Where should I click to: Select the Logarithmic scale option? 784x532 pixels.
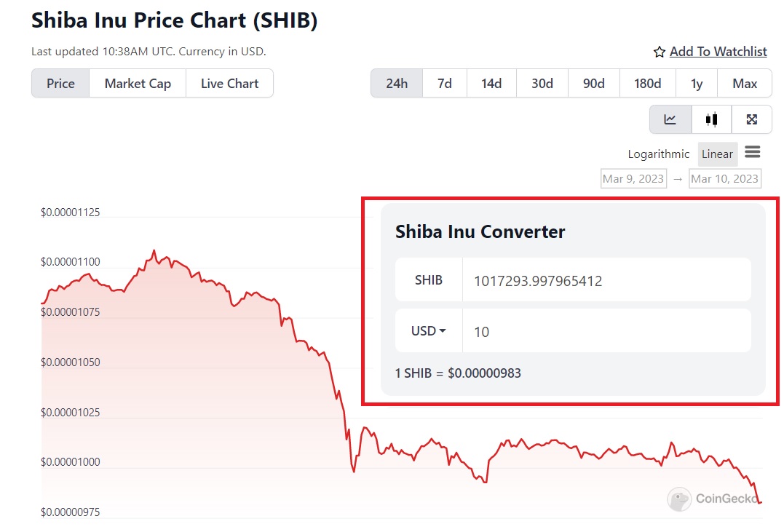click(x=657, y=154)
